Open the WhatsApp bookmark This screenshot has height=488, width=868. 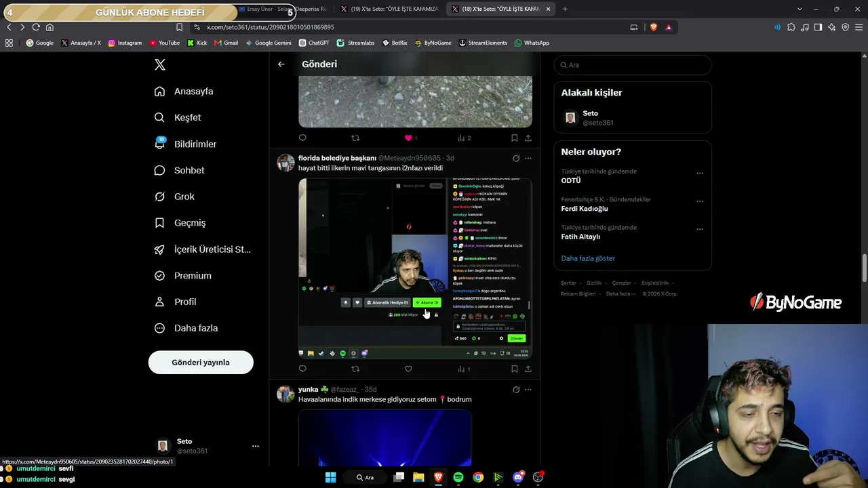tap(532, 43)
